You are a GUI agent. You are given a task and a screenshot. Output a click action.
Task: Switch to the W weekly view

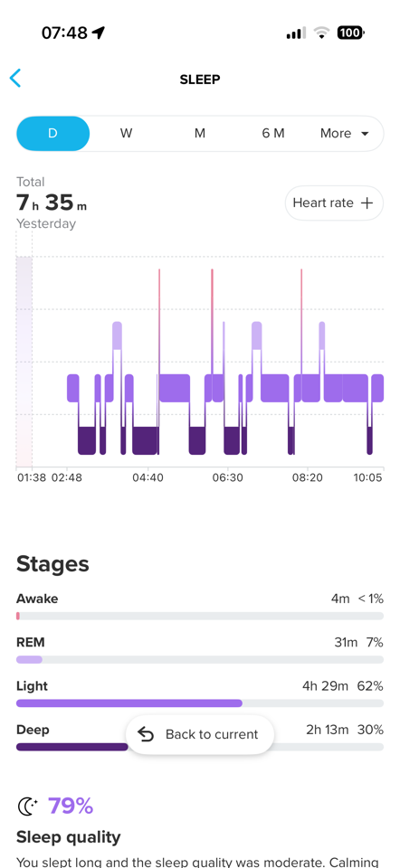tap(127, 134)
